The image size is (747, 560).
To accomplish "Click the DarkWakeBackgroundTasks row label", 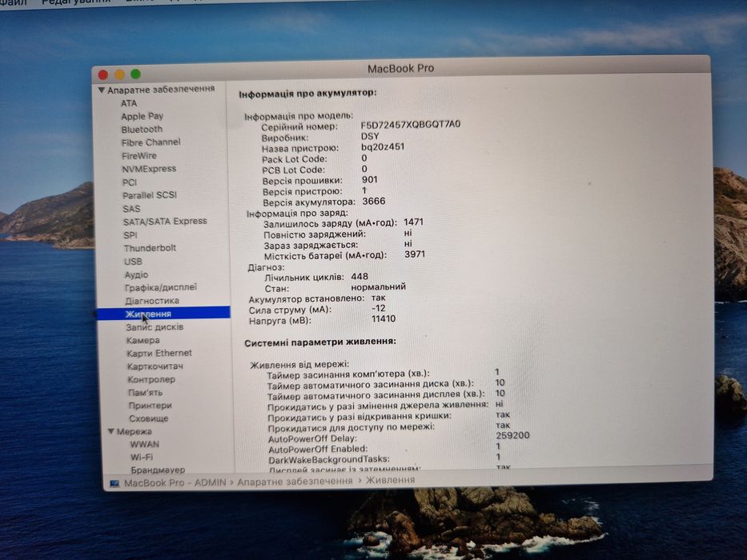I will click(x=329, y=459).
